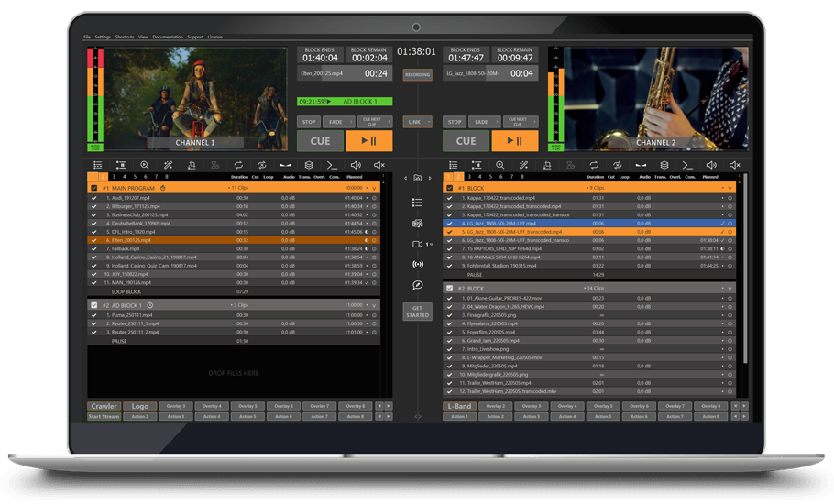Mute audio using Channel 1 speaker-off icon
This screenshot has width=834, height=504.
tap(379, 165)
